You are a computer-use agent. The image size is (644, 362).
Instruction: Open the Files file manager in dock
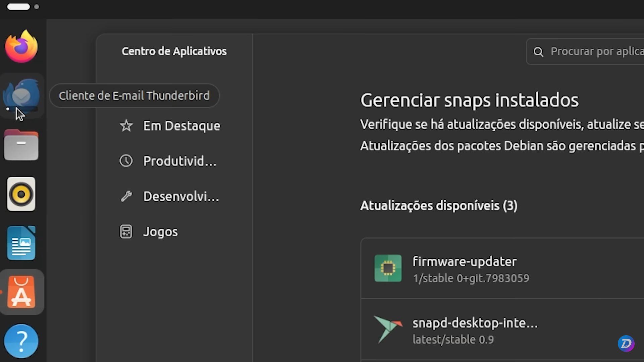[x=21, y=145]
